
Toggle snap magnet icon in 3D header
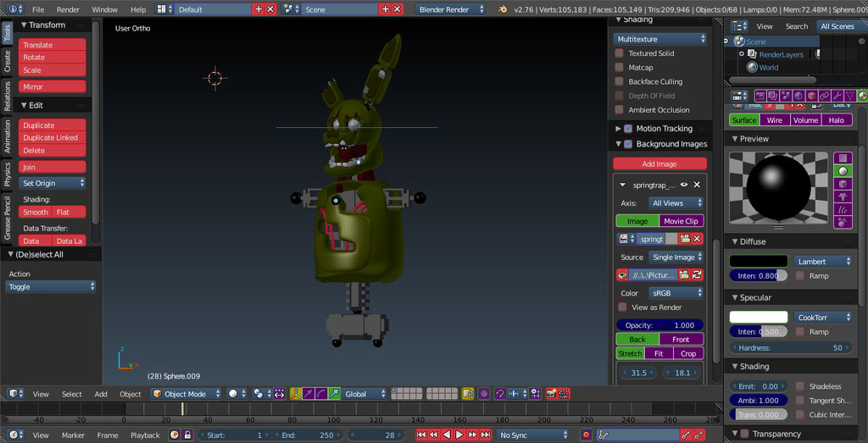tap(500, 394)
